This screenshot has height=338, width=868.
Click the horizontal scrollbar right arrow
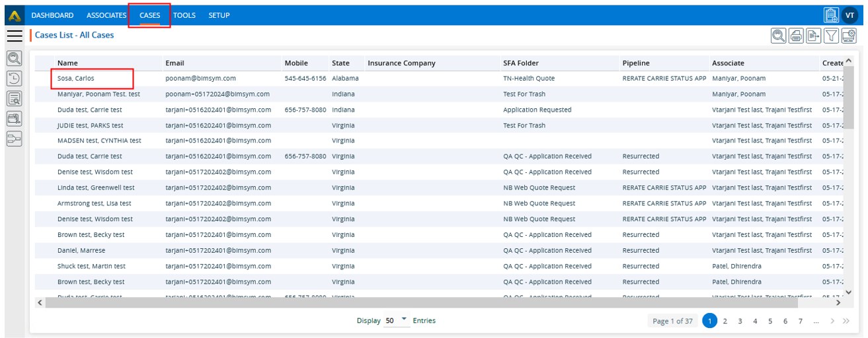pyautogui.click(x=838, y=303)
